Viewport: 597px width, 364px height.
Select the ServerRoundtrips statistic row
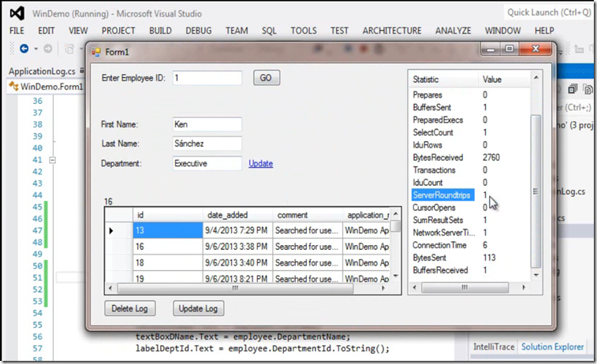[x=442, y=195]
